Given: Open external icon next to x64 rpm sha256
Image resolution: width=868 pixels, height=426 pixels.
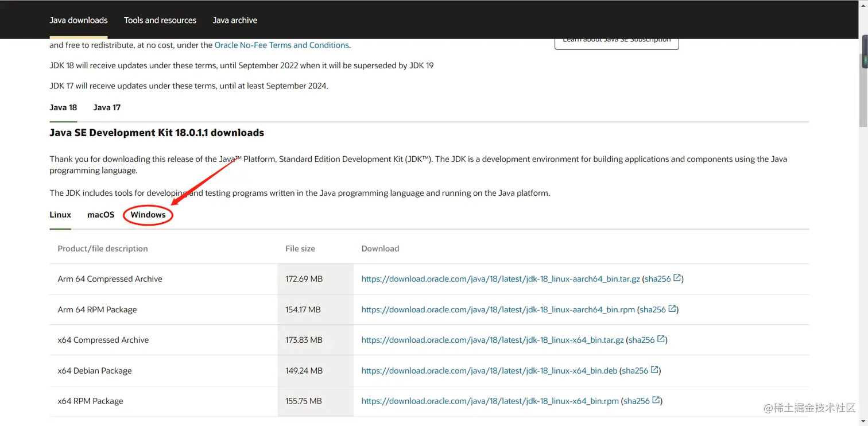Looking at the screenshot, I should (x=656, y=401).
